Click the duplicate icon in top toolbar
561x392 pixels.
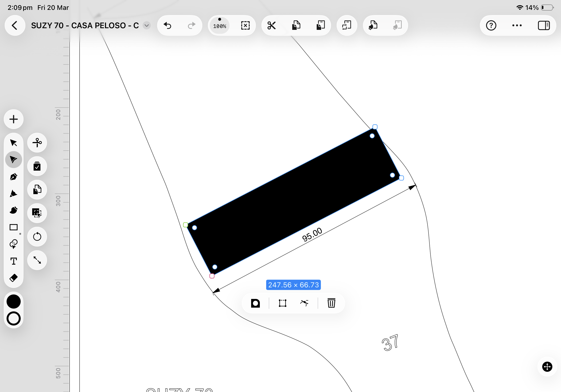point(347,25)
